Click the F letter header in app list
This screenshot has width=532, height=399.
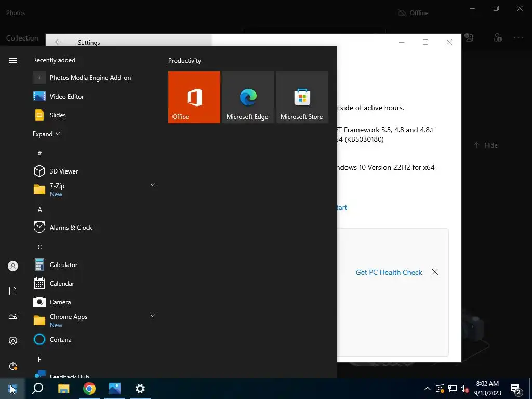(x=39, y=359)
